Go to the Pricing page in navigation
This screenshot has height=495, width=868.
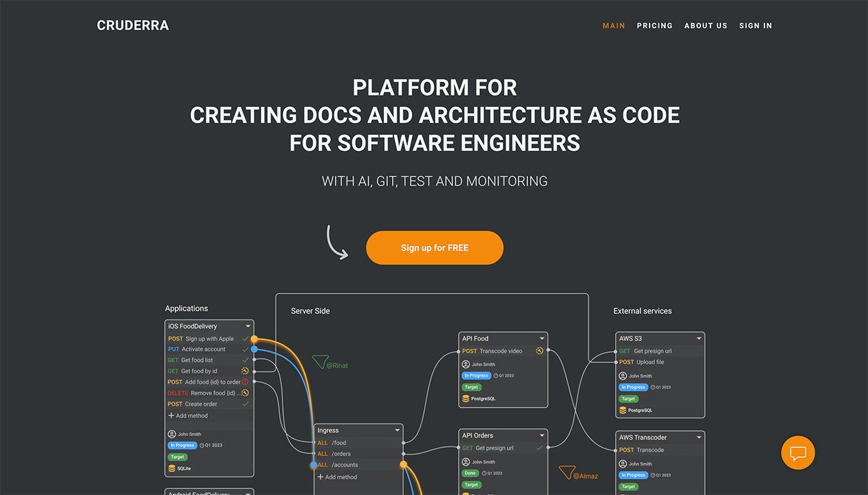654,25
